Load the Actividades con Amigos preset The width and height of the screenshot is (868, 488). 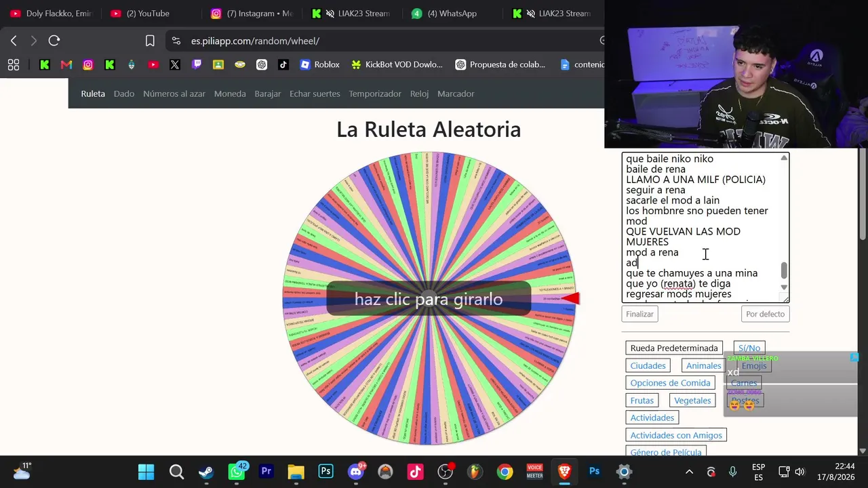click(676, 435)
